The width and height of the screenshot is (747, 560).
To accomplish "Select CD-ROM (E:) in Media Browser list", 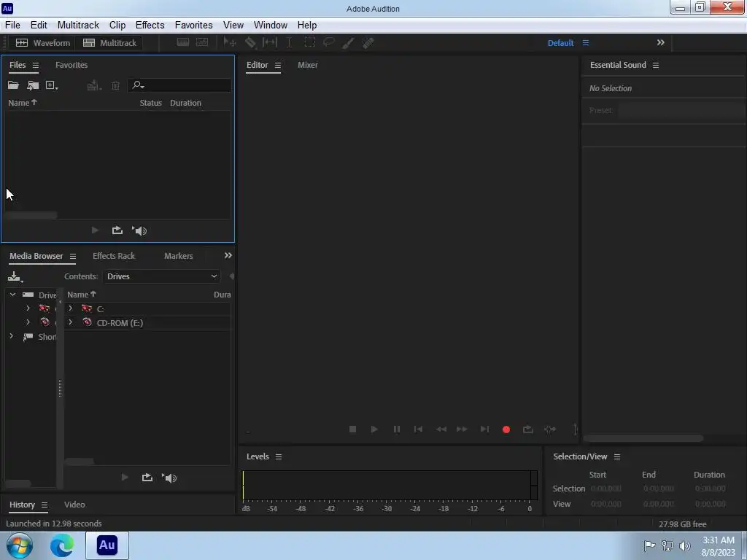I will click(120, 323).
